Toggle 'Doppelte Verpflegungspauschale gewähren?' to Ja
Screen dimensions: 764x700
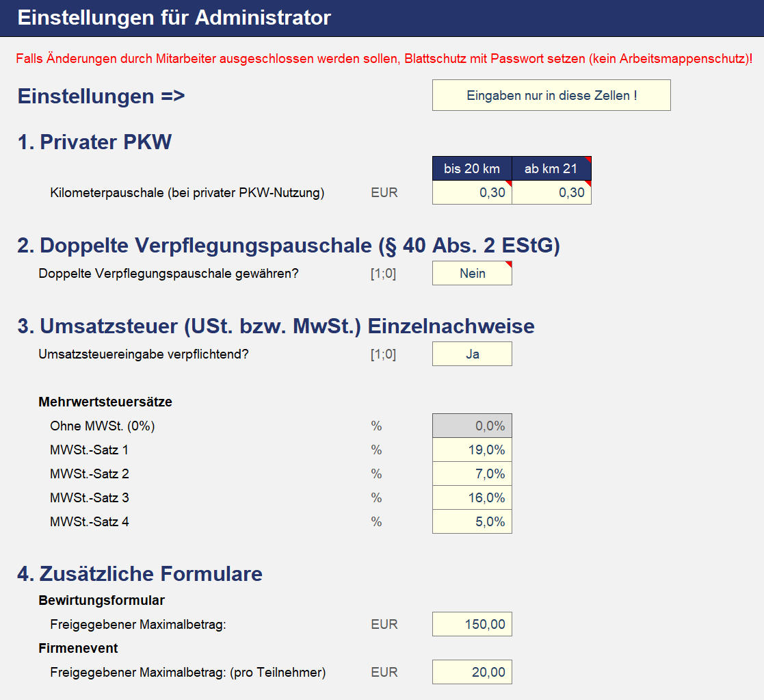click(x=472, y=273)
